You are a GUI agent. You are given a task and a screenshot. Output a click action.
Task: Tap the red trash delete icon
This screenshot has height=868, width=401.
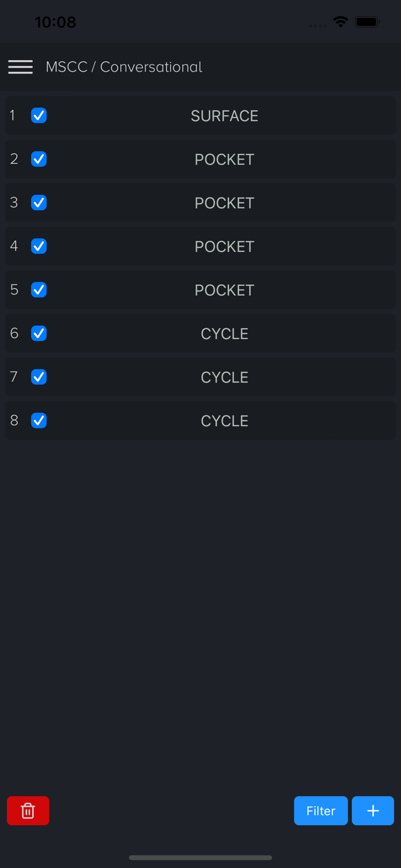pyautogui.click(x=28, y=811)
